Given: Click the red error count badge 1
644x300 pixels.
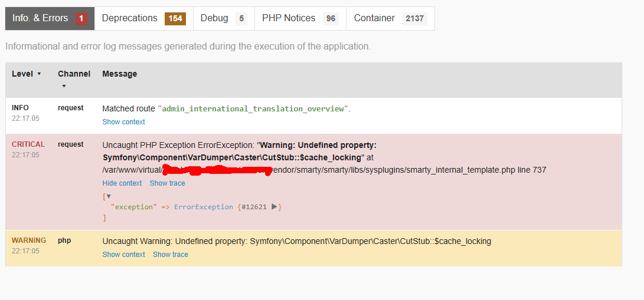Looking at the screenshot, I should pos(81,18).
